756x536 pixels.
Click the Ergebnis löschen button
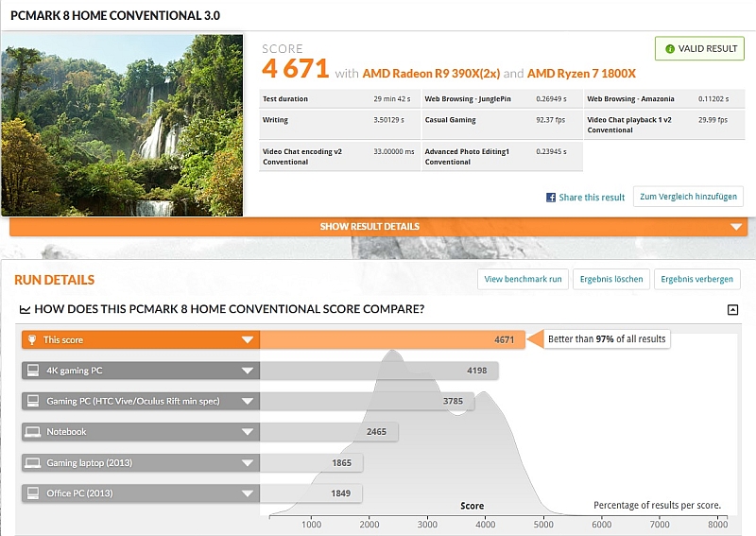pos(611,279)
